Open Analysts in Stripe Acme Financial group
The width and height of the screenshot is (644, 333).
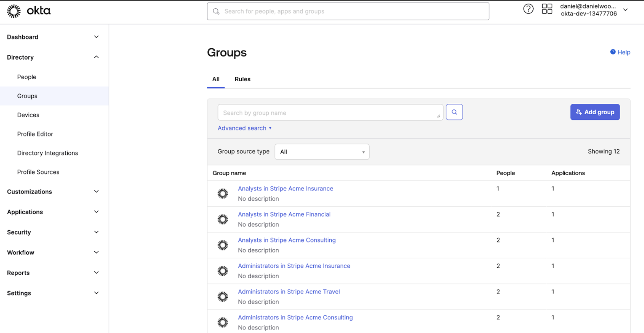click(x=284, y=214)
